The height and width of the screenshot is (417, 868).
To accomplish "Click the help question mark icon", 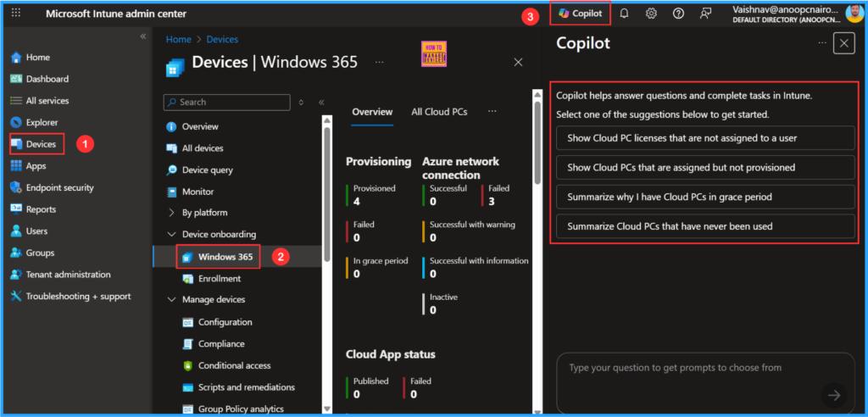I will pyautogui.click(x=678, y=14).
